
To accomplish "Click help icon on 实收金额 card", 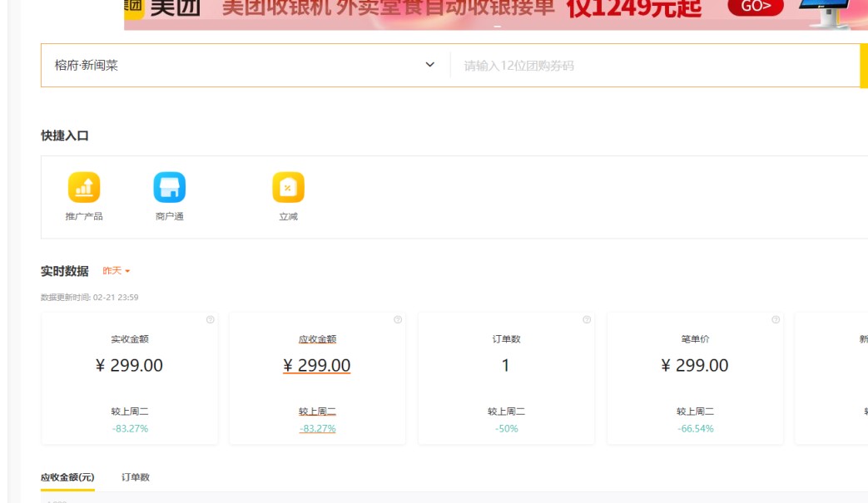I will coord(210,320).
